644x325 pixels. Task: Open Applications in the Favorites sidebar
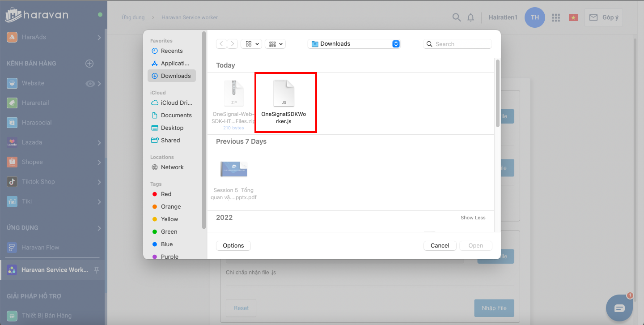click(x=172, y=63)
